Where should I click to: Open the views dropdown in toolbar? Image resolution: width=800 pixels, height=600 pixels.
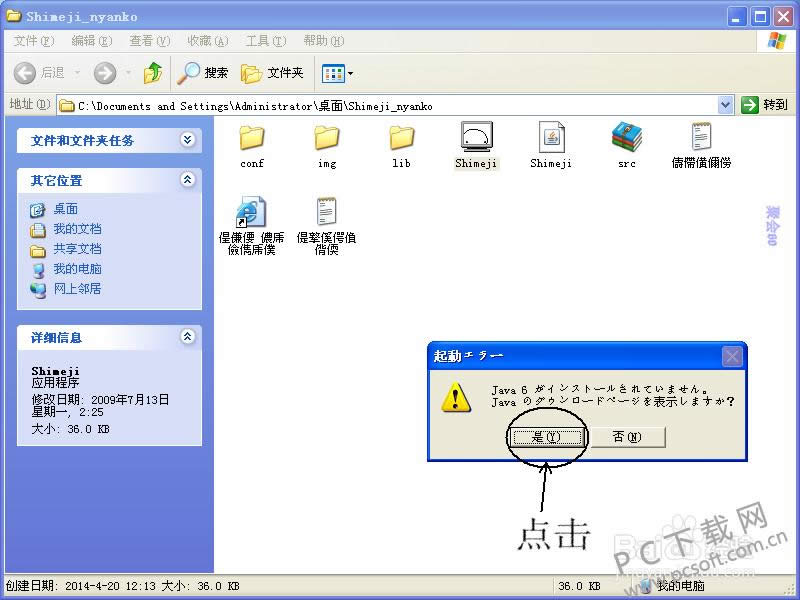338,73
